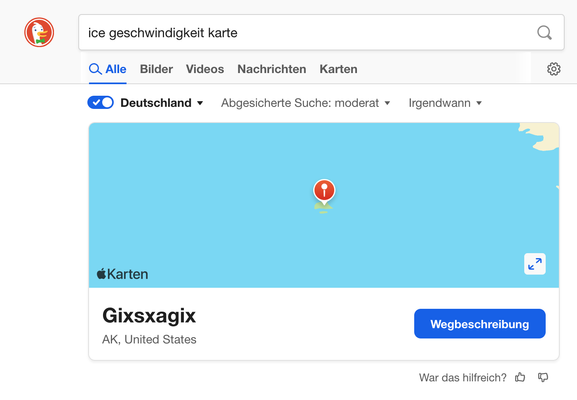Open settings via the gear icon
Image resolution: width=577 pixels, height=400 pixels.
[553, 69]
